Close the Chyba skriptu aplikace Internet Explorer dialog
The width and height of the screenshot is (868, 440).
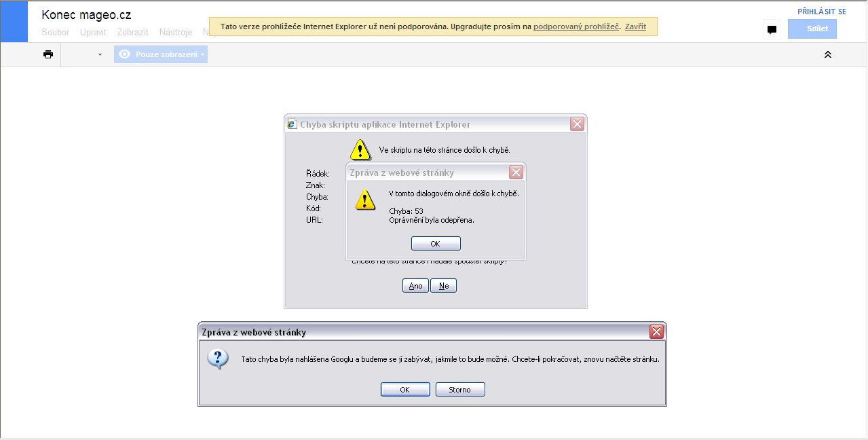click(577, 124)
